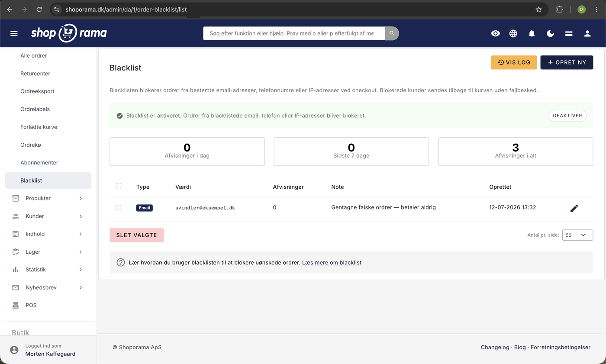Image resolution: width=606 pixels, height=364 pixels.
Task: Tick the checkbox for svindler@eksempel.dk row
Action: [x=119, y=208]
